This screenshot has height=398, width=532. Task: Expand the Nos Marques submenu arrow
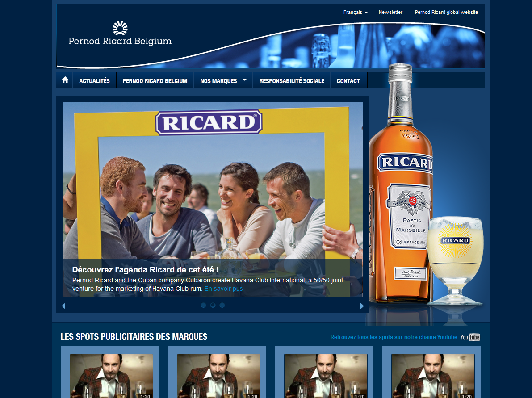(x=245, y=80)
